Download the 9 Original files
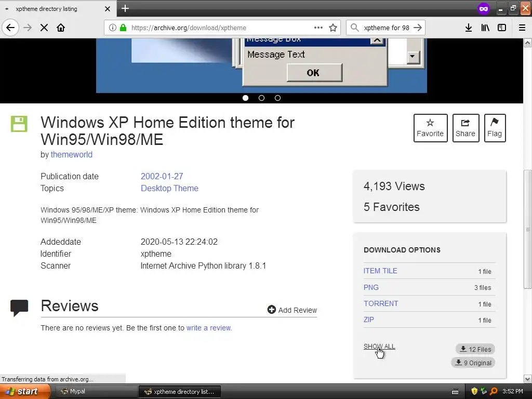 tap(473, 363)
